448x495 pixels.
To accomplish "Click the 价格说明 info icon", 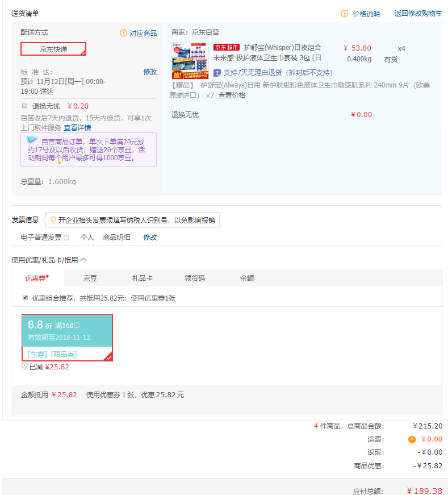I will [x=344, y=14].
